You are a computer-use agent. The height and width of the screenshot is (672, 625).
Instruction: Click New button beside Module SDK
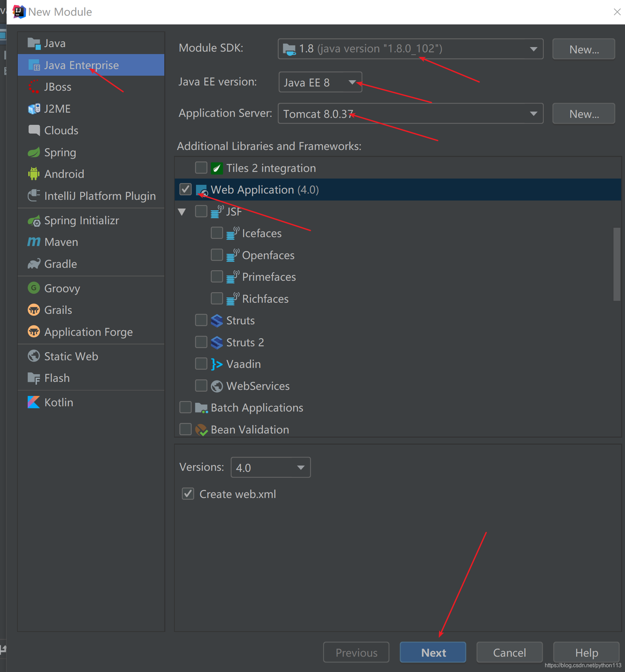coord(584,49)
